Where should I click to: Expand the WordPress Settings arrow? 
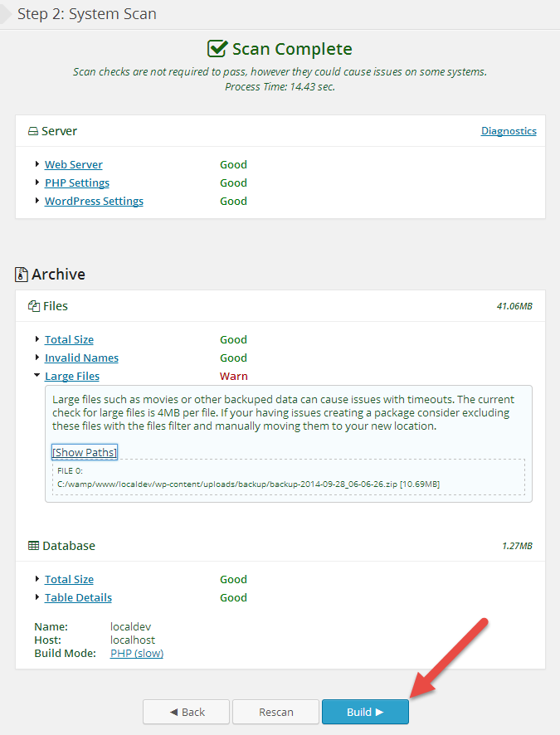[x=37, y=201]
